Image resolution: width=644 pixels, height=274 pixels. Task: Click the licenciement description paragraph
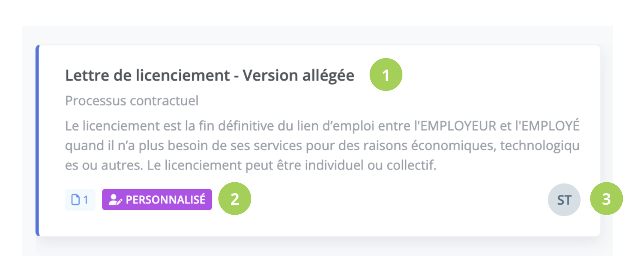click(322, 145)
